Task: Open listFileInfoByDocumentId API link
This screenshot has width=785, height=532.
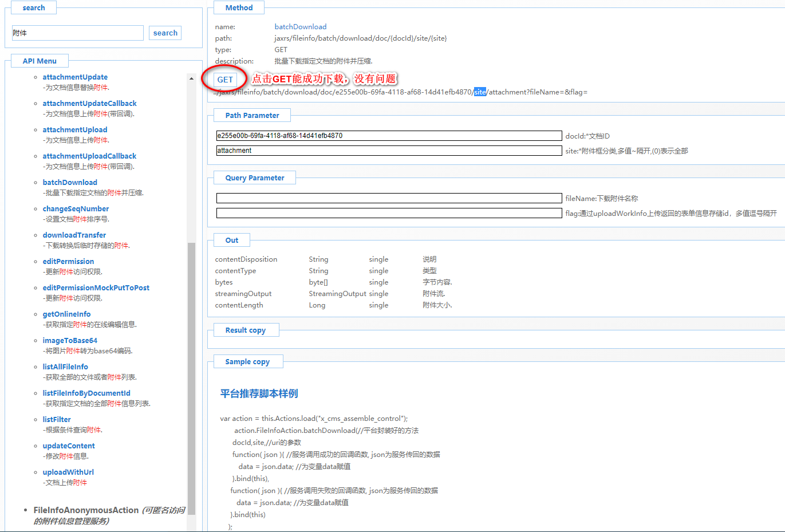Action: (x=86, y=393)
